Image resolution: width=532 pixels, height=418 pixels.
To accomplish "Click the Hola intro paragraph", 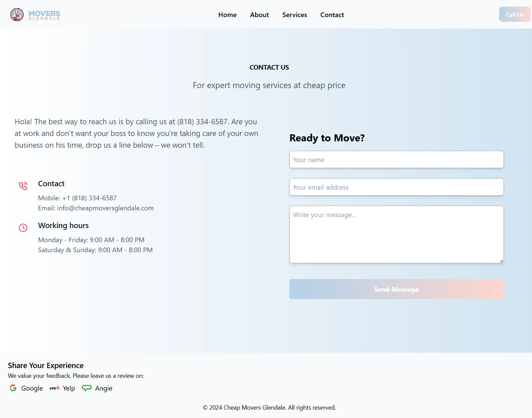I will pos(136,133).
